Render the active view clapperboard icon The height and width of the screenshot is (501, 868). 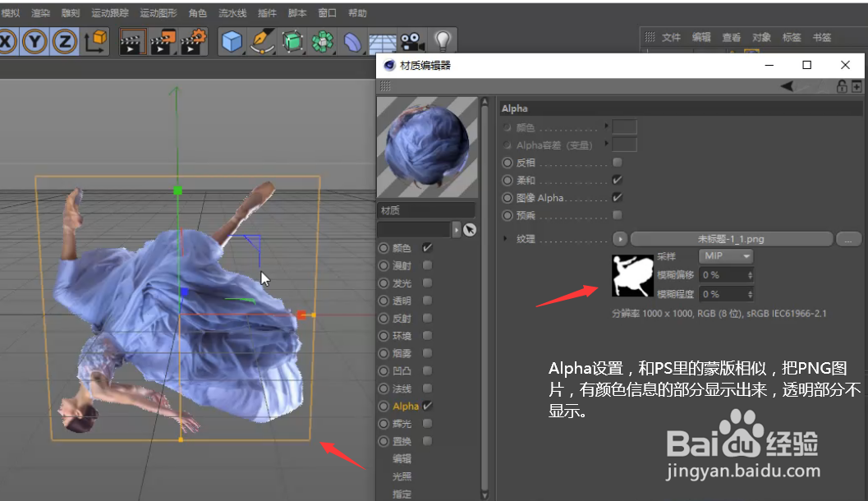pos(132,42)
